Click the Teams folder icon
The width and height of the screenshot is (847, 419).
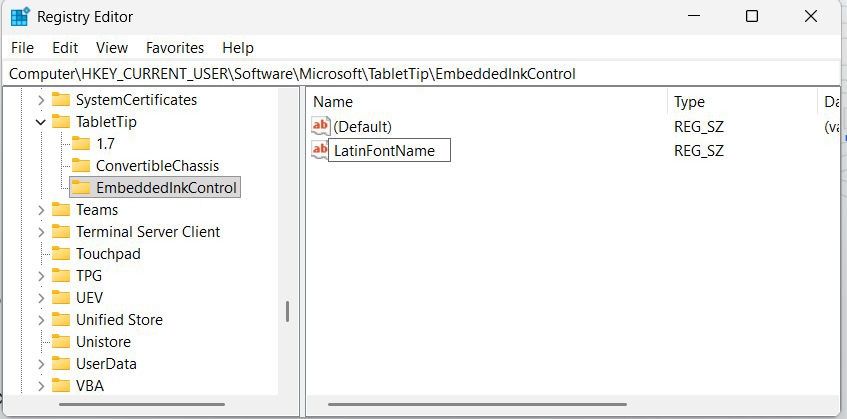point(61,210)
